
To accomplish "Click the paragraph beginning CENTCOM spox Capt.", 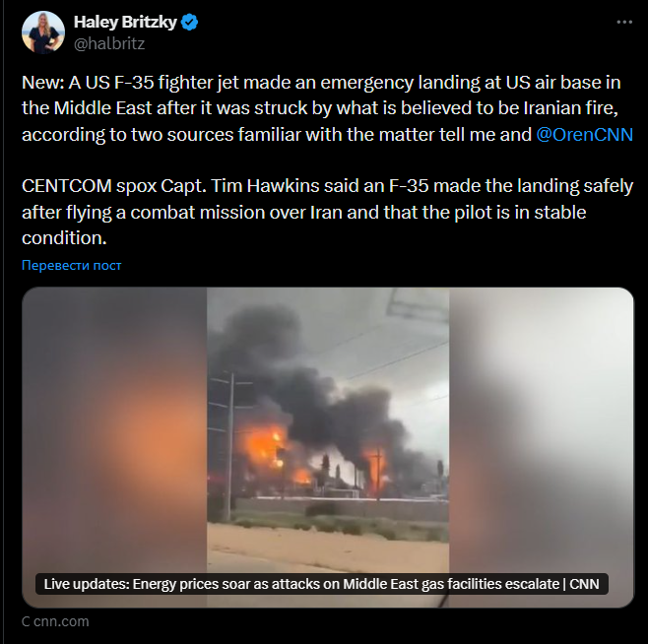I will click(327, 212).
